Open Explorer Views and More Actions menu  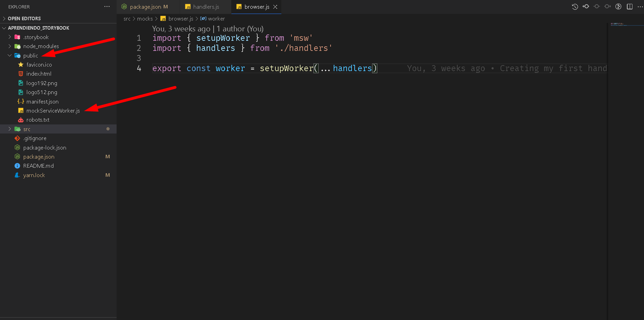[x=107, y=7]
